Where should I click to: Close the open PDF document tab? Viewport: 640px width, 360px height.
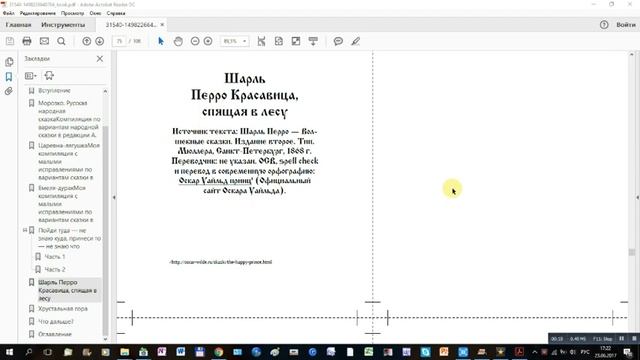[x=162, y=25]
